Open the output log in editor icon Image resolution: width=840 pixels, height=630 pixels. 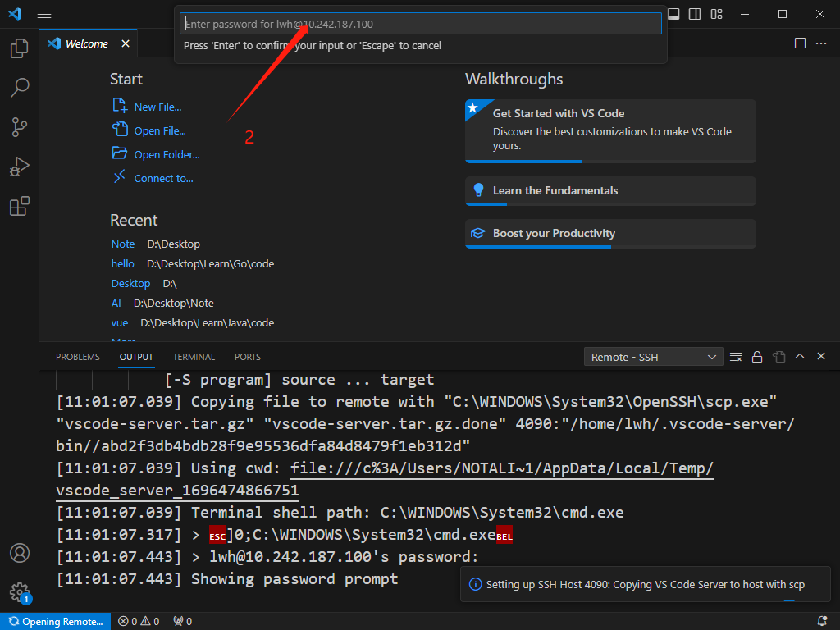pos(778,357)
